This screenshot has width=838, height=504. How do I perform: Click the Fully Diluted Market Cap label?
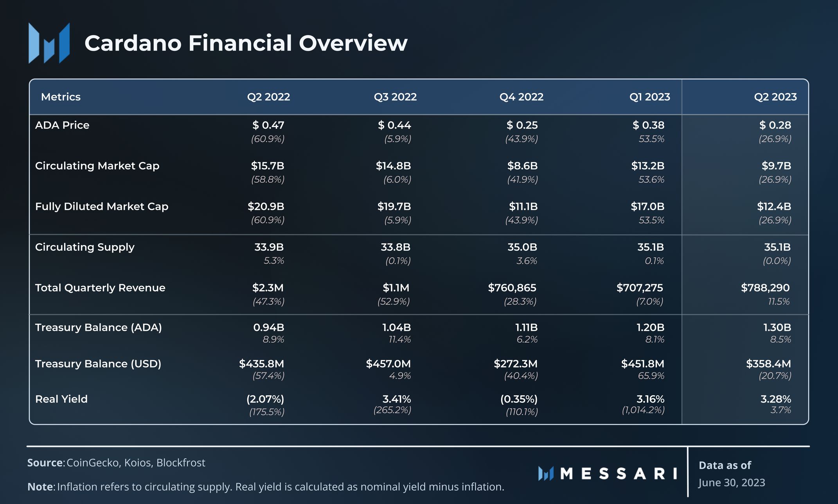[102, 206]
